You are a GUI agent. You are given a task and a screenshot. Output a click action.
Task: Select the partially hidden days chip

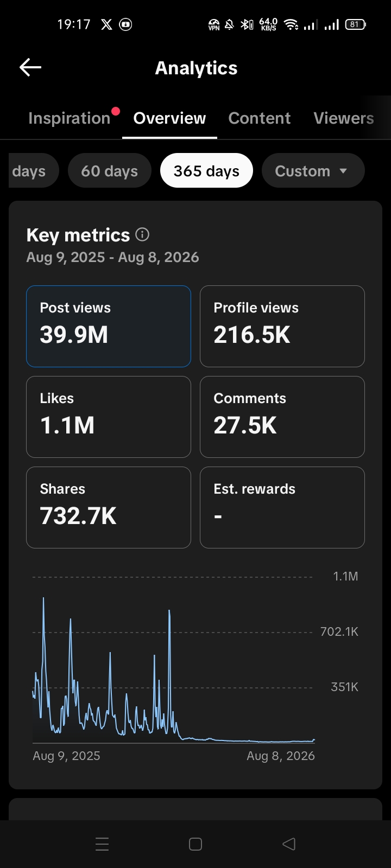point(33,170)
